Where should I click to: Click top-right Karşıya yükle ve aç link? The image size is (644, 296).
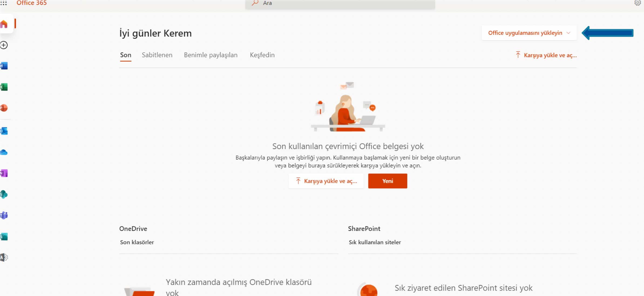pyautogui.click(x=546, y=55)
